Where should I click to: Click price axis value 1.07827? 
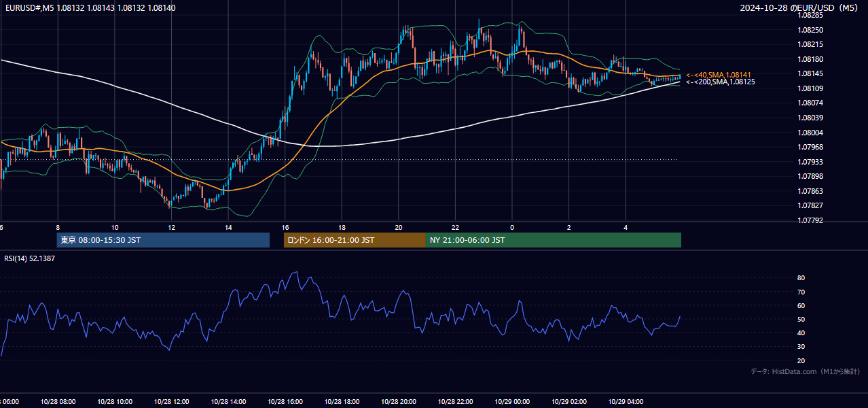[x=811, y=205]
